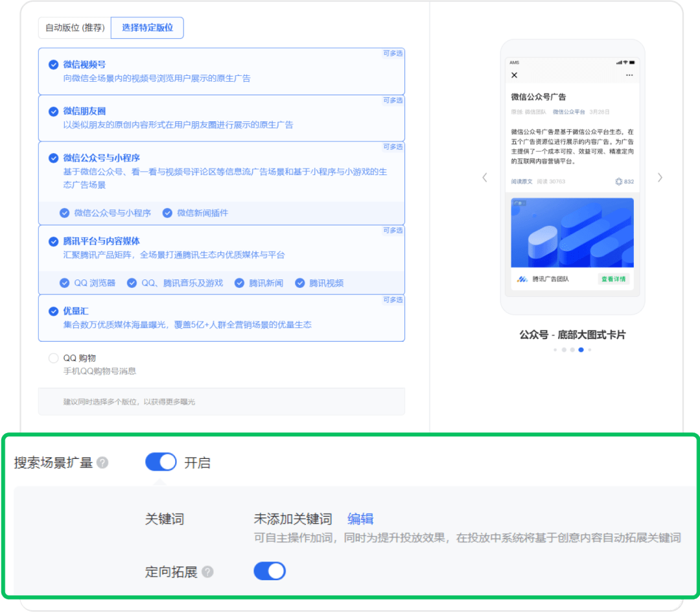Uncheck the 微信视频号 placement
This screenshot has width=700, height=612.
[53, 64]
